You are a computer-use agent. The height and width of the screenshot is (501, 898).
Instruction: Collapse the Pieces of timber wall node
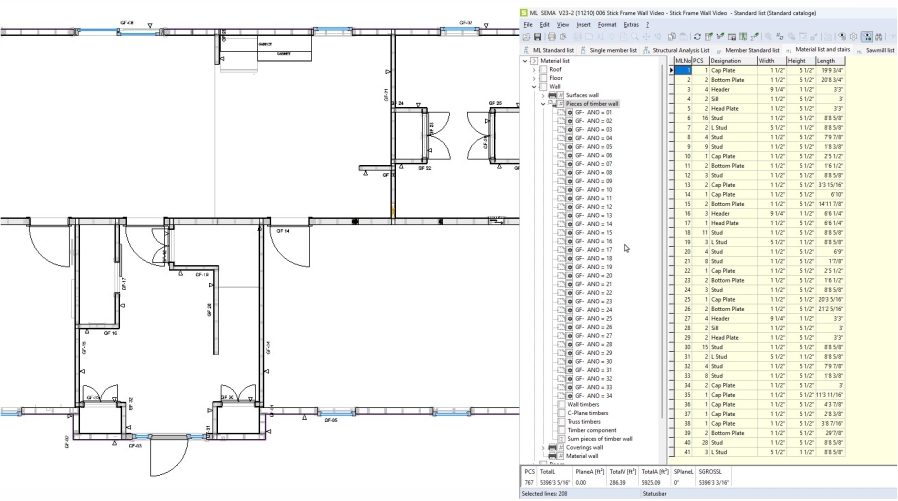point(543,104)
